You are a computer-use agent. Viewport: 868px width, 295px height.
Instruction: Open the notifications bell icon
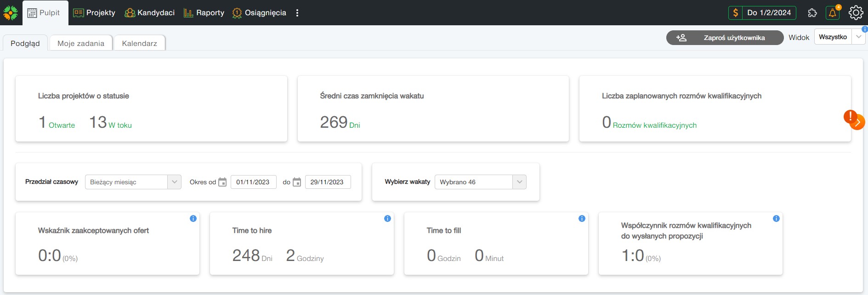tap(832, 13)
